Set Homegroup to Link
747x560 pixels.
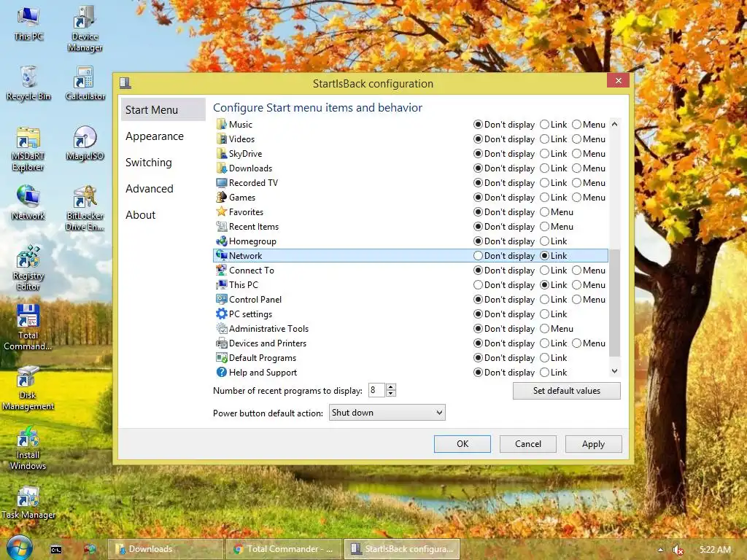click(544, 241)
